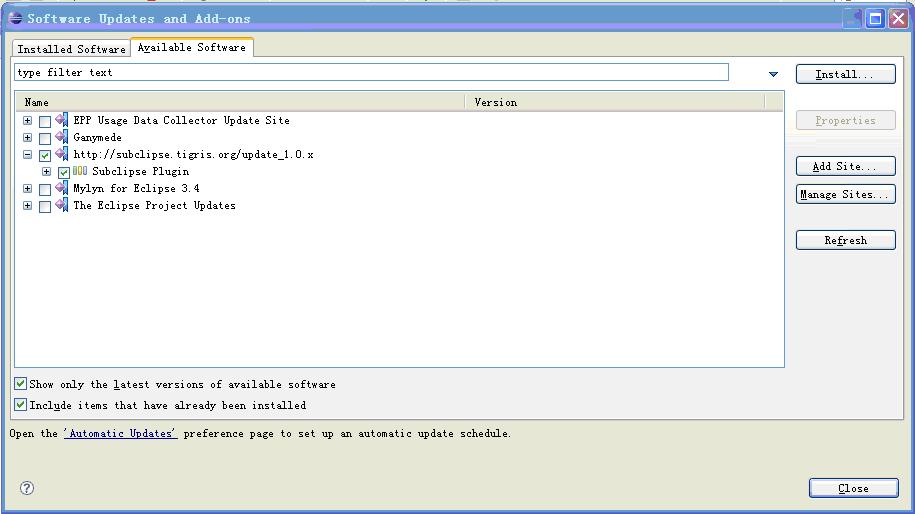Click the Refresh button

coord(845,240)
